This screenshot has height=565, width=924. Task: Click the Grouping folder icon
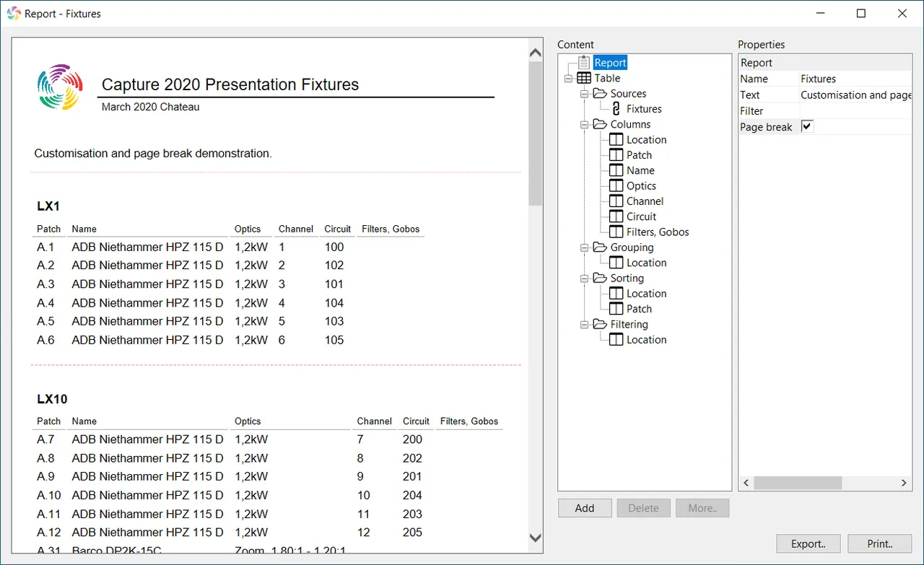(x=600, y=248)
